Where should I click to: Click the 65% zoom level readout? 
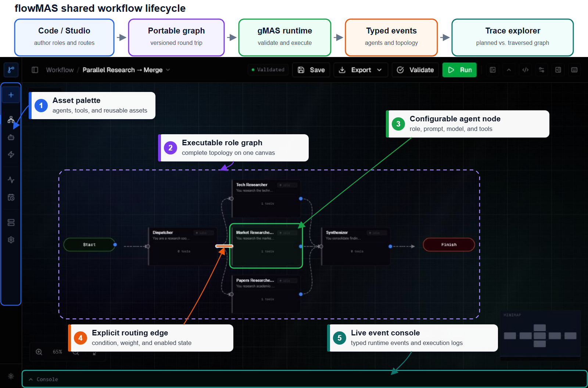click(57, 352)
